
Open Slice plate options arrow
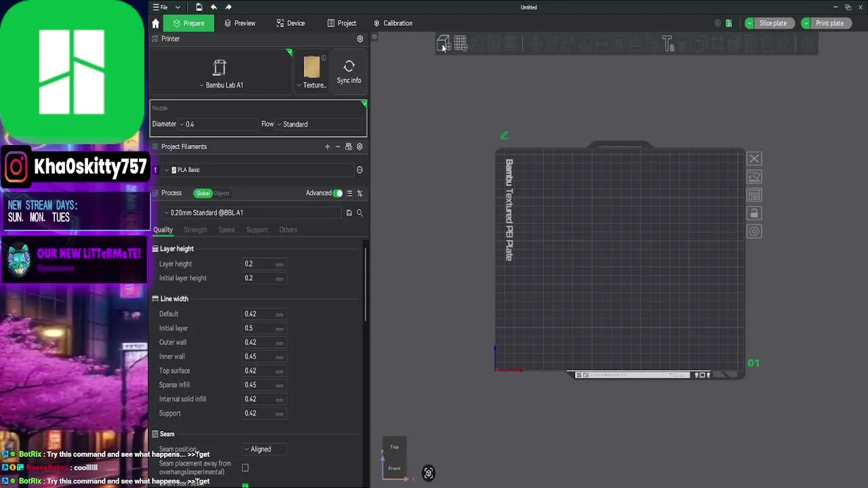pos(749,23)
